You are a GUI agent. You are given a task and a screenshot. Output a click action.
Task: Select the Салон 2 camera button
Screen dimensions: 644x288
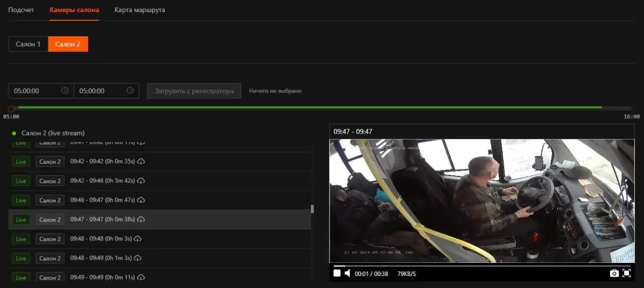tap(68, 44)
